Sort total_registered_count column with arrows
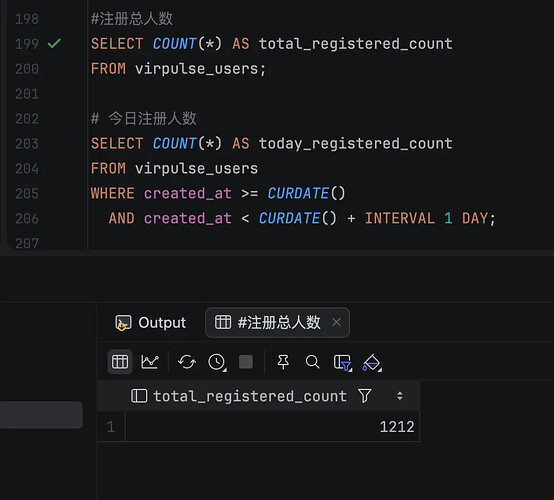Image resolution: width=554 pixels, height=500 pixels. [x=400, y=396]
